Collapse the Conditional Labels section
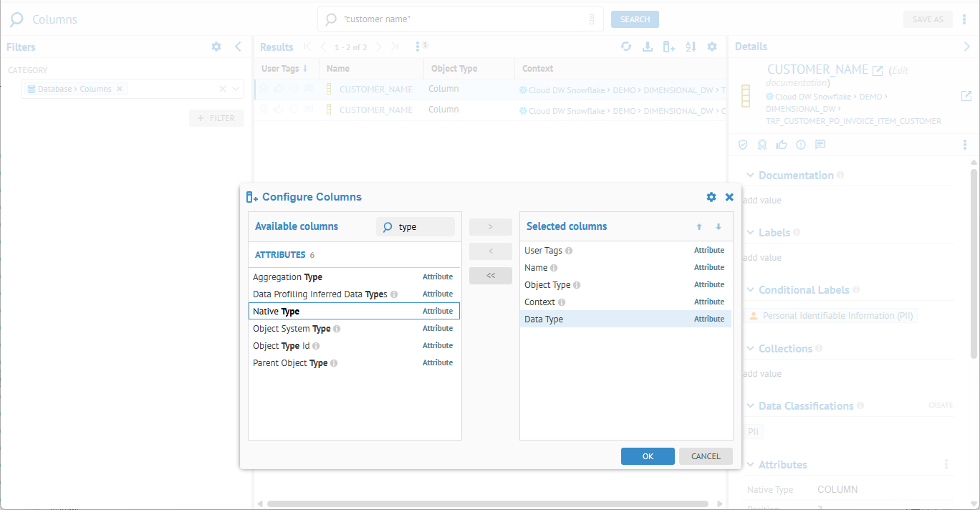The width and height of the screenshot is (980, 510). (x=750, y=290)
